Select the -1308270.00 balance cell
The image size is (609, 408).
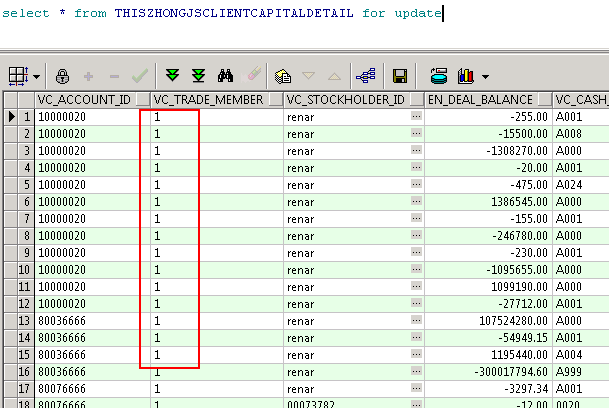(x=489, y=151)
